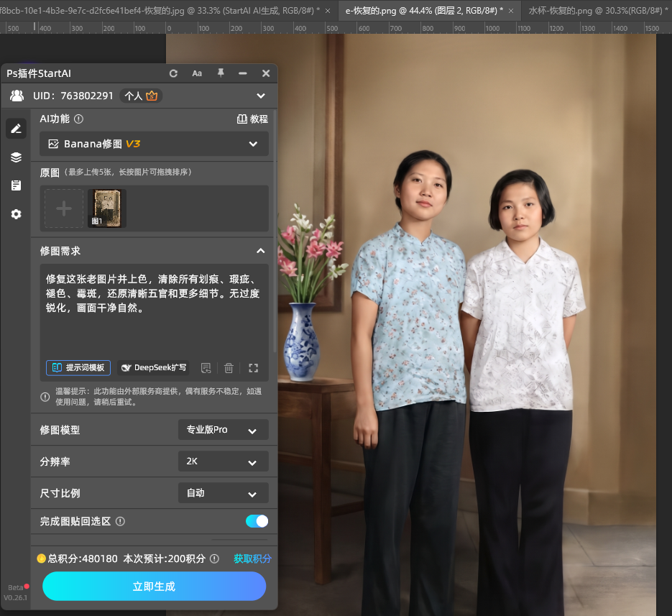The width and height of the screenshot is (672, 616).
Task: Close the Ps插件StartAI panel
Action: coord(266,73)
